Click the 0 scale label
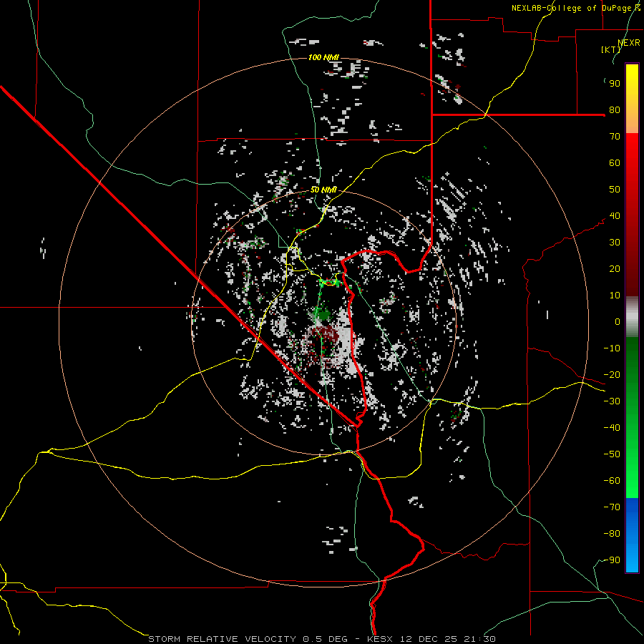 pos(618,322)
